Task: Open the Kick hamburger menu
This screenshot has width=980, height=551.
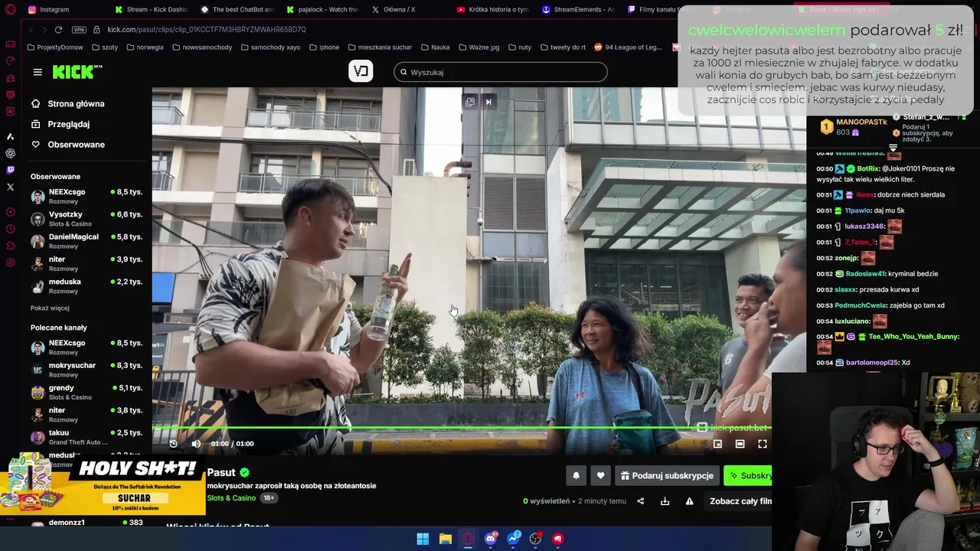Action: pos(38,72)
